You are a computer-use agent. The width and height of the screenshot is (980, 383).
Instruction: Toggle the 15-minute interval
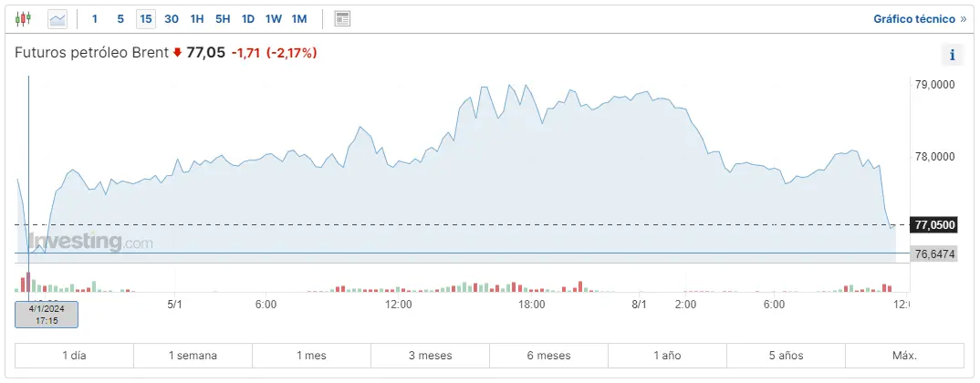click(146, 18)
